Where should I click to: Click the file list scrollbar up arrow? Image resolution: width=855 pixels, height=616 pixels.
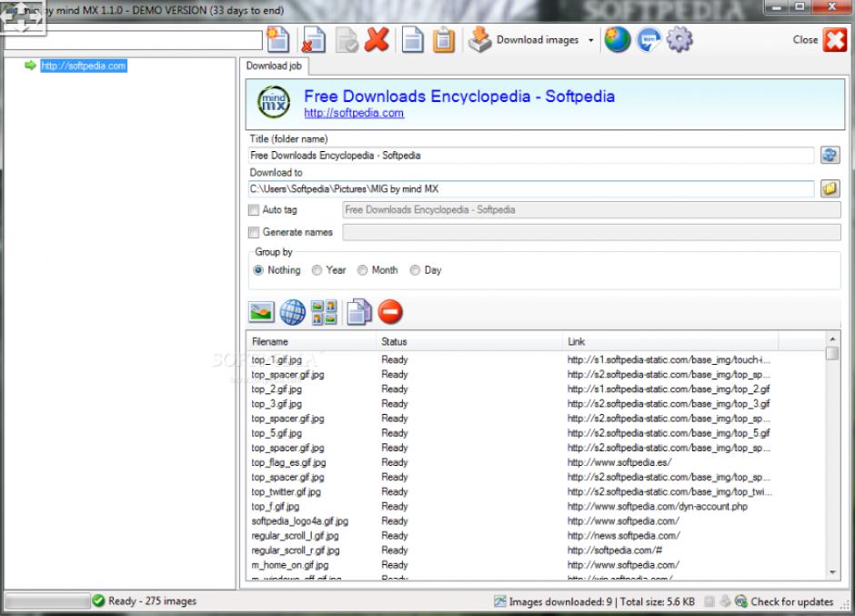pyautogui.click(x=832, y=338)
